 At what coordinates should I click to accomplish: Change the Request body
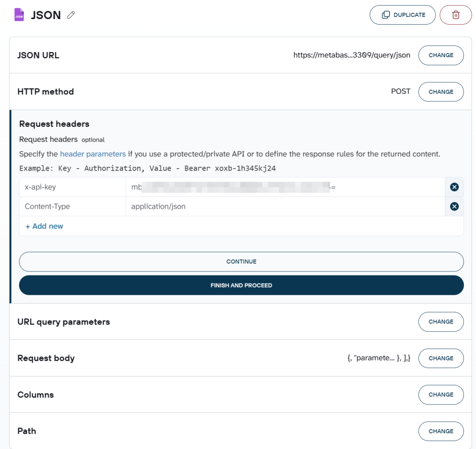point(441,358)
